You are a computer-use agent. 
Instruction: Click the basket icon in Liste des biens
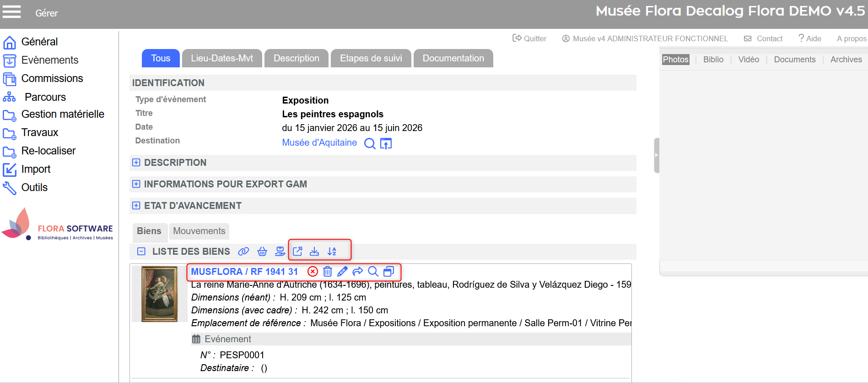pos(262,252)
